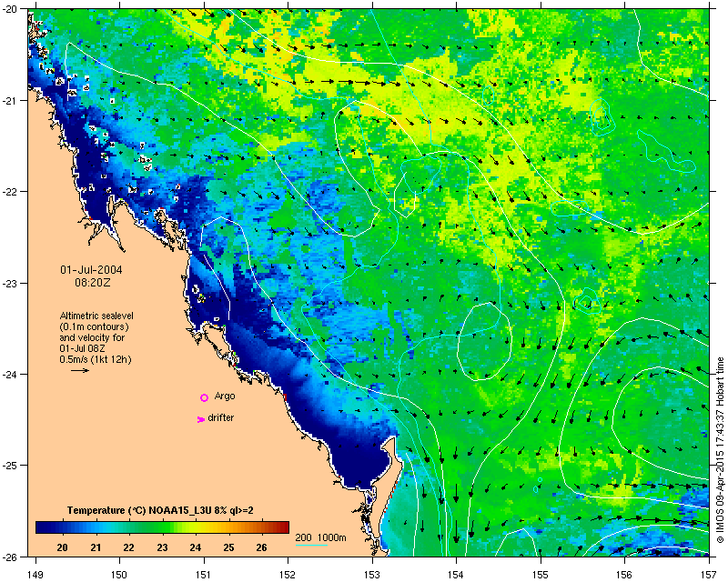The image size is (728, 582).
Task: Click the 'Argo' legend label
Action: (225, 396)
